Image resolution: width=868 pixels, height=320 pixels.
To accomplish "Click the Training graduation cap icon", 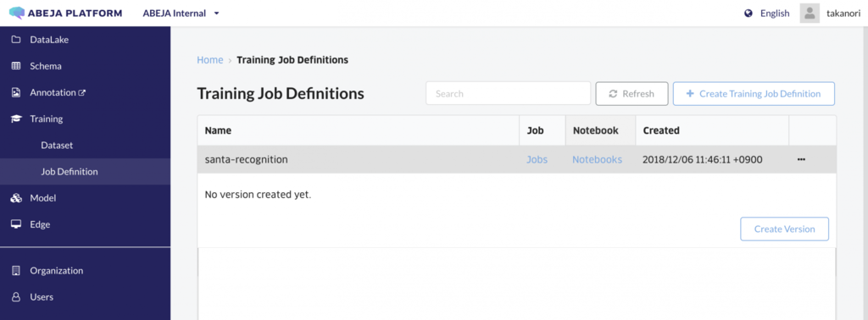I will tap(16, 119).
